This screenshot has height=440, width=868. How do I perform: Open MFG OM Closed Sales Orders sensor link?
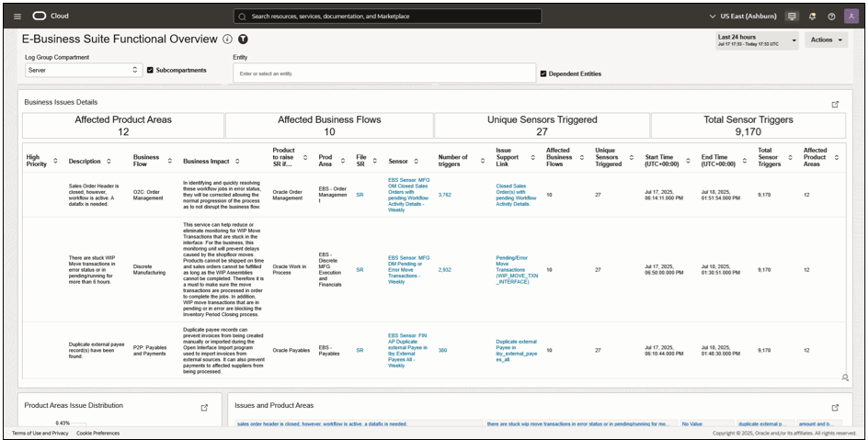[x=408, y=195]
